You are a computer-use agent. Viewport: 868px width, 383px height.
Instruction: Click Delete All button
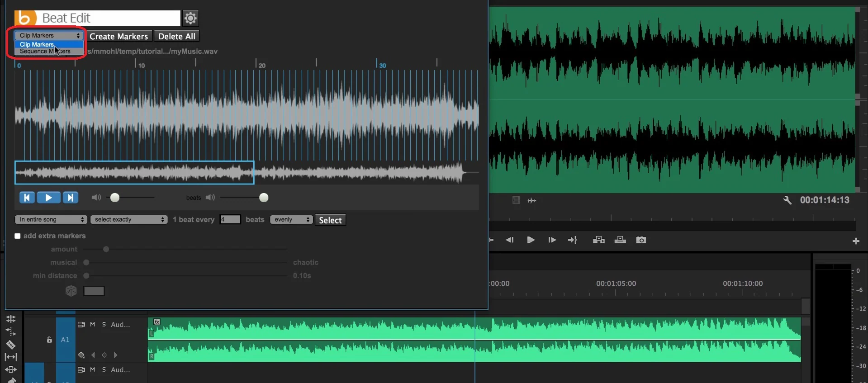[177, 36]
